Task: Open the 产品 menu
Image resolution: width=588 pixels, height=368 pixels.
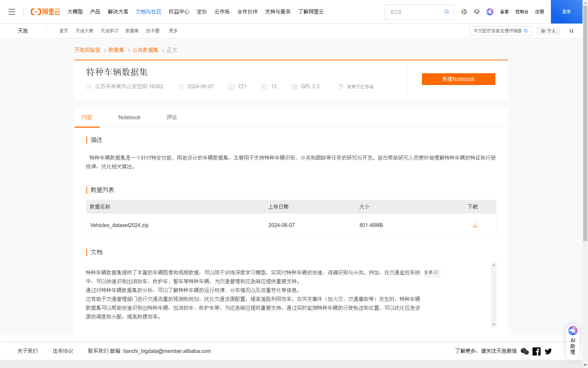Action: click(x=95, y=12)
